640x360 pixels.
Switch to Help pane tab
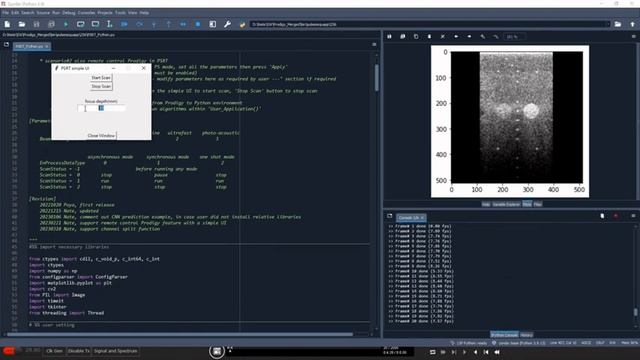pos(486,204)
